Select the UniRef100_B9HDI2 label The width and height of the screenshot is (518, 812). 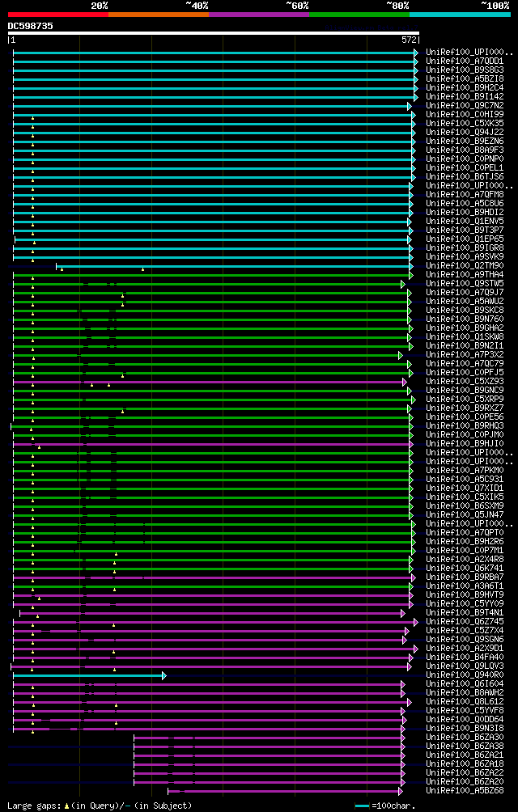[465, 213]
